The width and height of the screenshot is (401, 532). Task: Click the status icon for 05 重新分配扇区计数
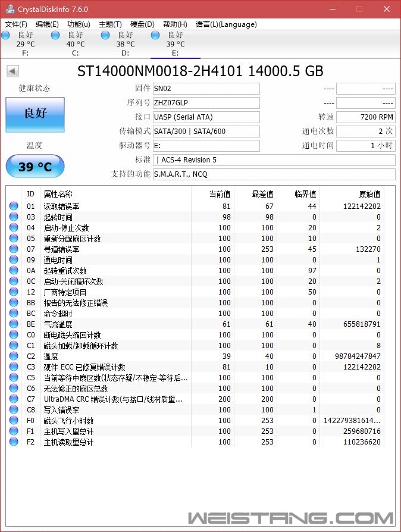coord(14,238)
